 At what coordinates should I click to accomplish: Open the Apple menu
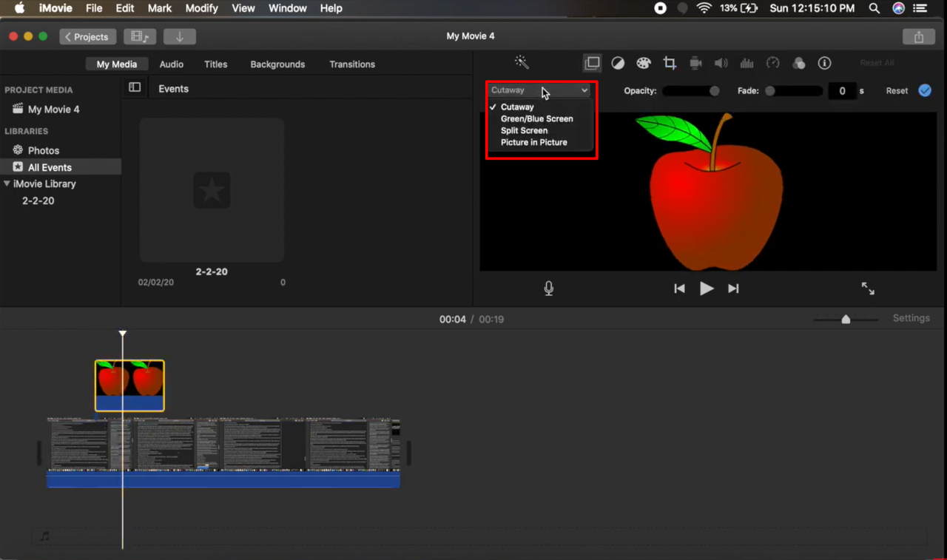coord(20,8)
